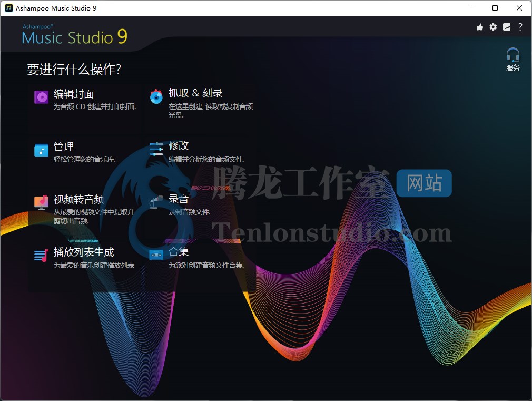This screenshot has width=532, height=401.
Task: Click description text 为音频 CD 创建并打印封面
Action: coord(95,106)
